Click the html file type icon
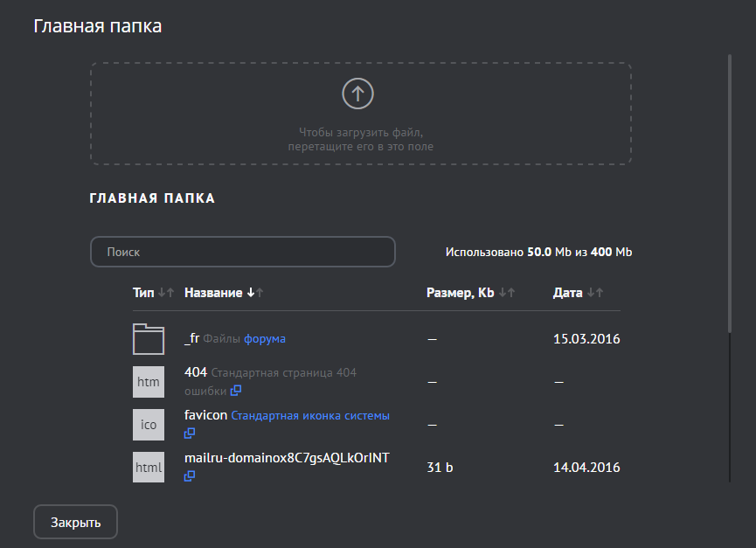This screenshot has width=756, height=548. 149,468
